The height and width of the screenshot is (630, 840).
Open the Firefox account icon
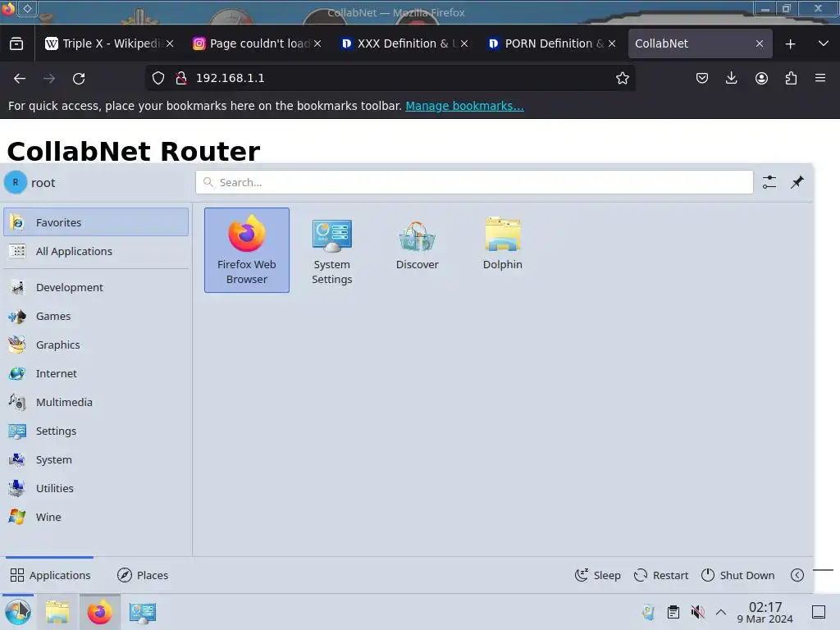tap(761, 78)
